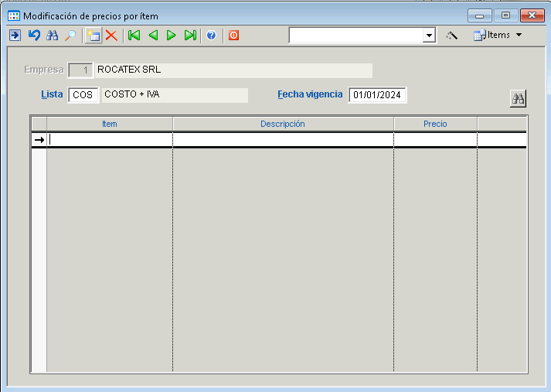551x392 pixels.
Task: Click the Fecha vigencia date field
Action: [377, 95]
